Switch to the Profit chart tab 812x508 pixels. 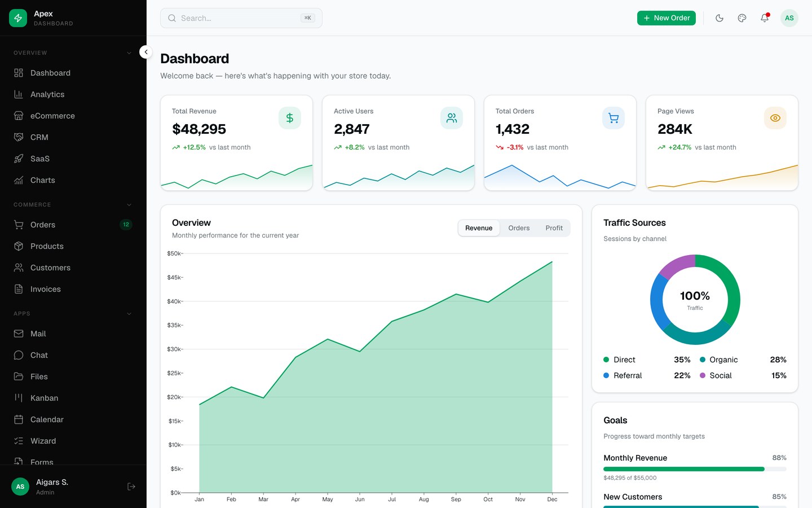[x=554, y=228]
